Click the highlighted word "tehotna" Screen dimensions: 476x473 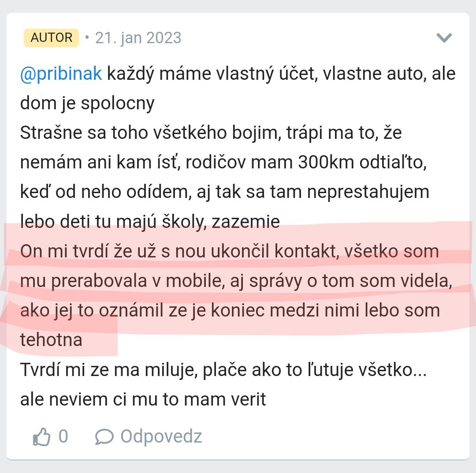pyautogui.click(x=51, y=340)
